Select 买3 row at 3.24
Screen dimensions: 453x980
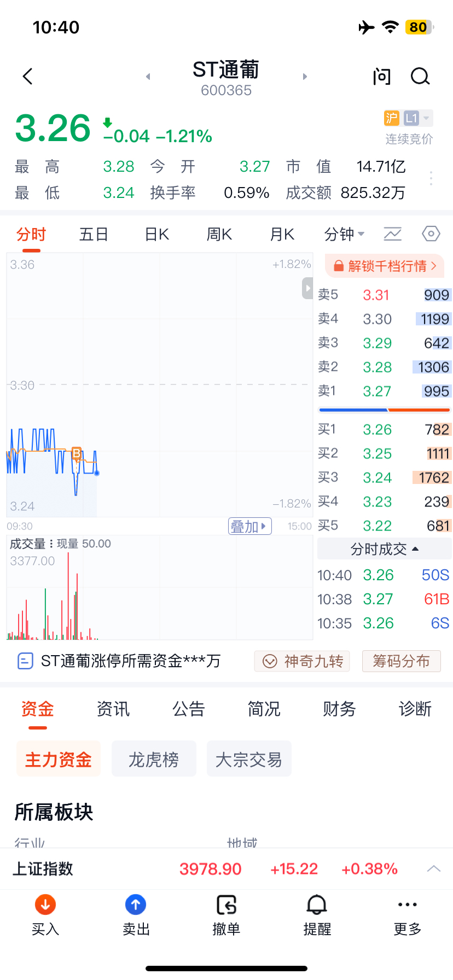coord(385,477)
